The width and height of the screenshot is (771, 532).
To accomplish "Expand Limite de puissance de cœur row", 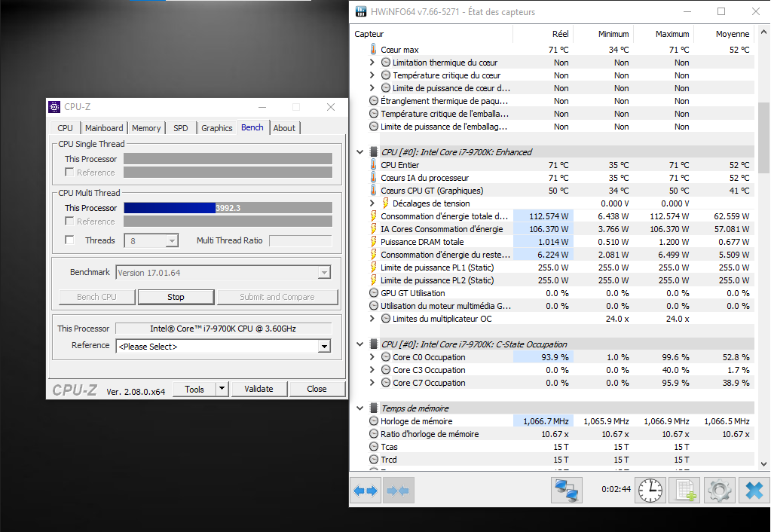I will 372,88.
